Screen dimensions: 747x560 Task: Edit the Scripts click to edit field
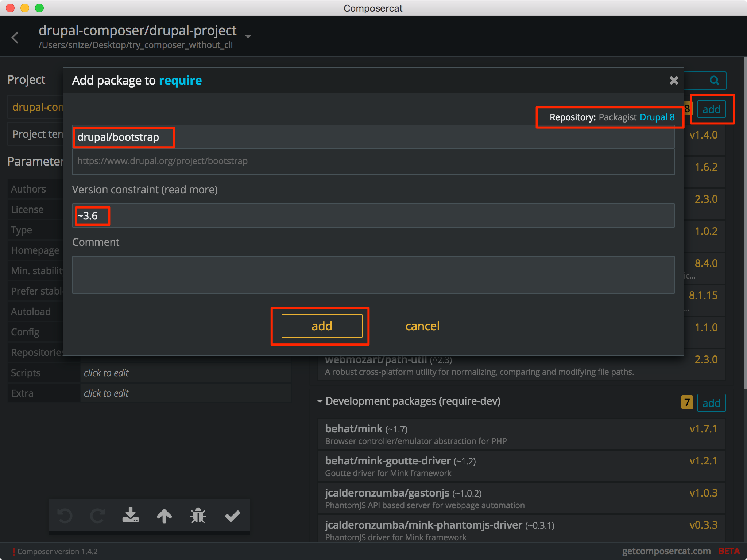click(x=186, y=373)
